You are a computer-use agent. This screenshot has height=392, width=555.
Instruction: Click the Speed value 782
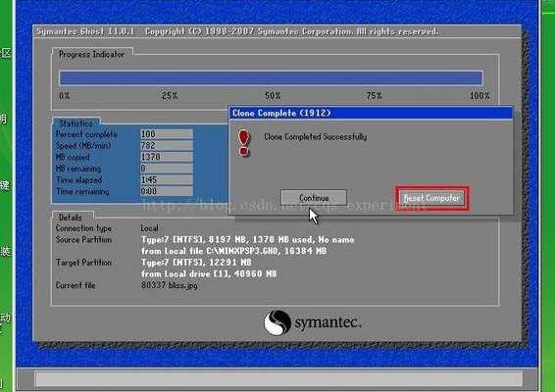(x=167, y=145)
